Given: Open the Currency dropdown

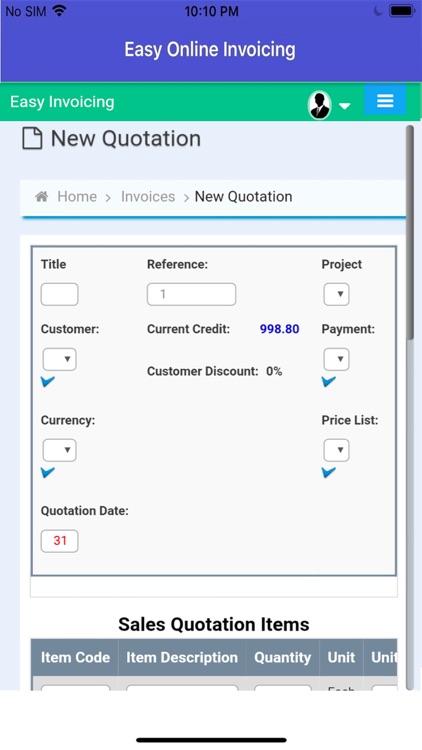Looking at the screenshot, I should click(x=59, y=450).
